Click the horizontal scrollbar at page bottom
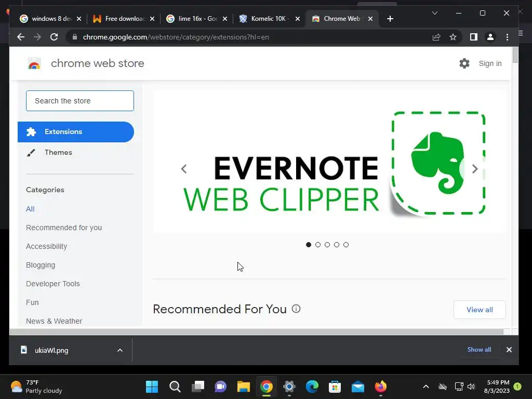Screen dimensions: 532x399 point(257,332)
